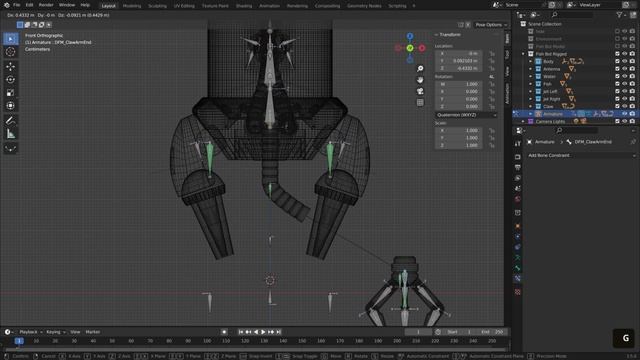
Task: Toggle lock on Location X
Action: (492, 53)
